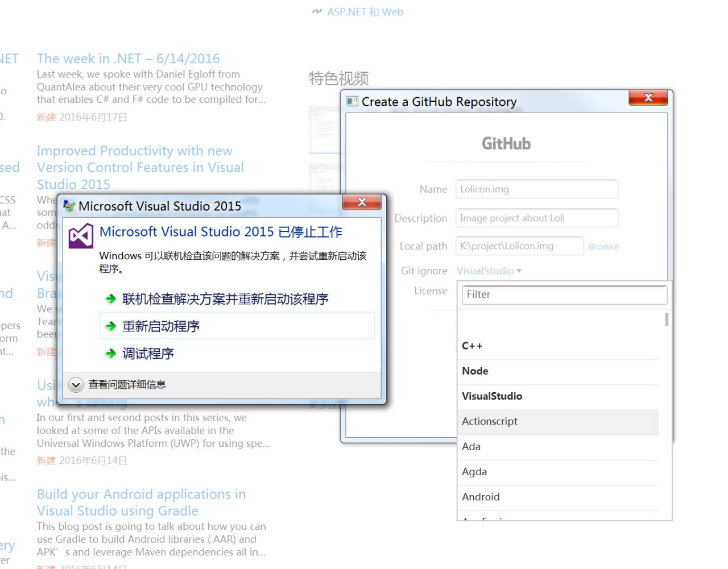Click the Local path input field
Viewport: 728px width, 569px height.
519,246
